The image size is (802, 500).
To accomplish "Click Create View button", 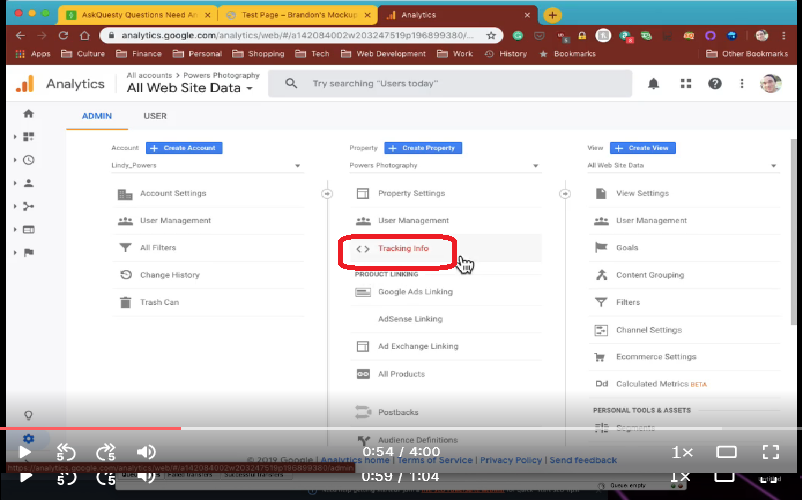I will tap(643, 148).
